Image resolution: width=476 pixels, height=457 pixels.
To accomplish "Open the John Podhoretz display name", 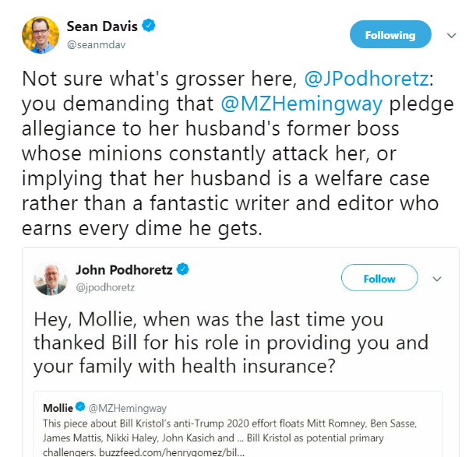I will click(124, 270).
